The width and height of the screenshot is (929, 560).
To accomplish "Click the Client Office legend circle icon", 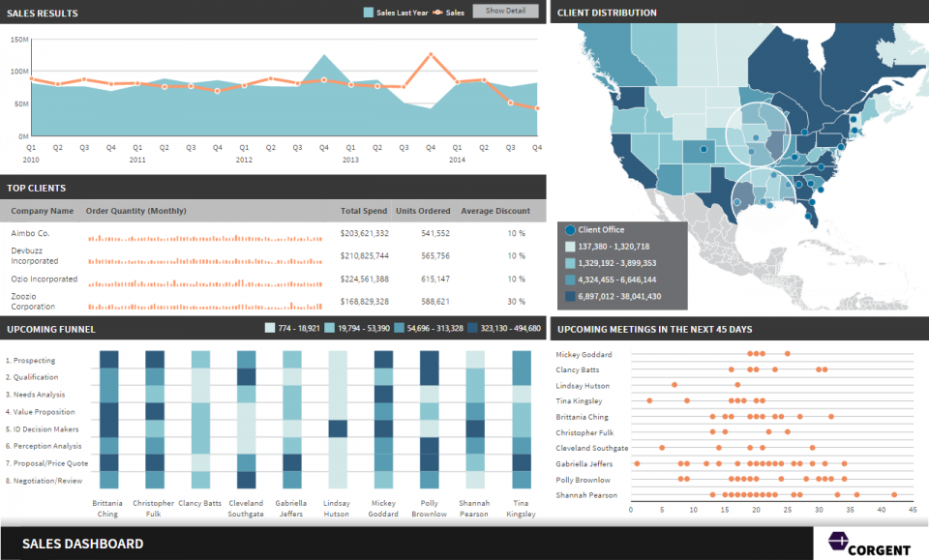I will (x=570, y=230).
